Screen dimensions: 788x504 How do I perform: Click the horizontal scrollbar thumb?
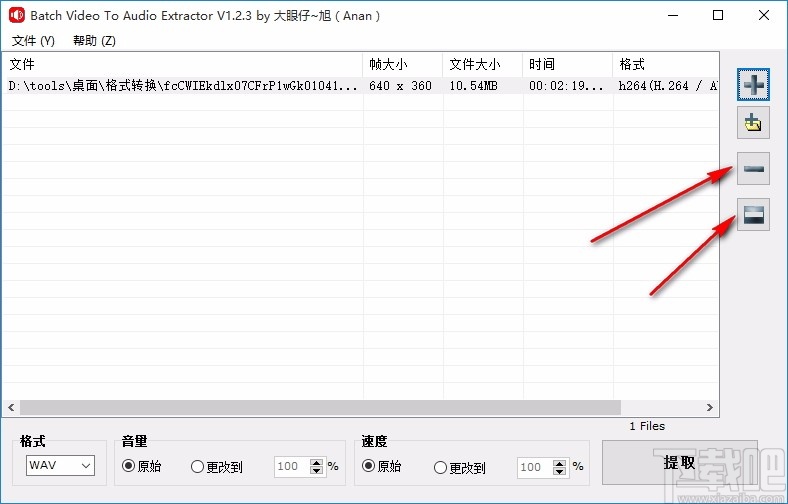[320, 408]
